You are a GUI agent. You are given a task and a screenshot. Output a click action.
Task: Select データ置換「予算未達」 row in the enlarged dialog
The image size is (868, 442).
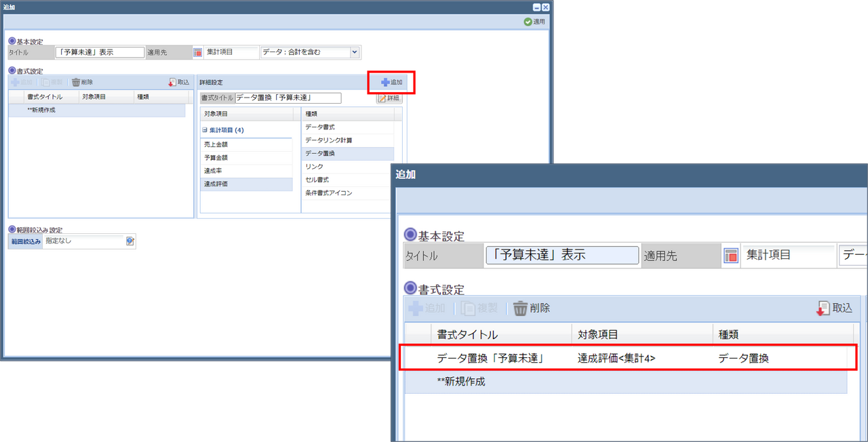pos(626,357)
